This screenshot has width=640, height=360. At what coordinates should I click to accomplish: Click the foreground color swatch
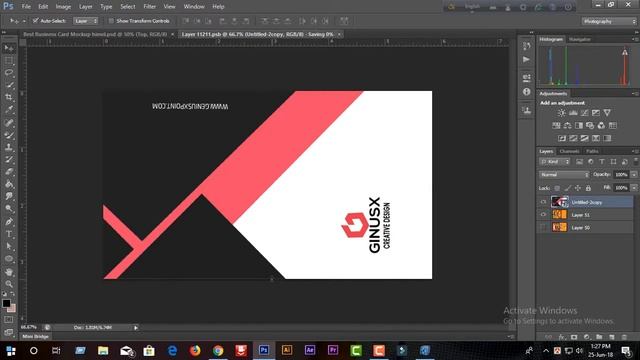(x=6, y=303)
